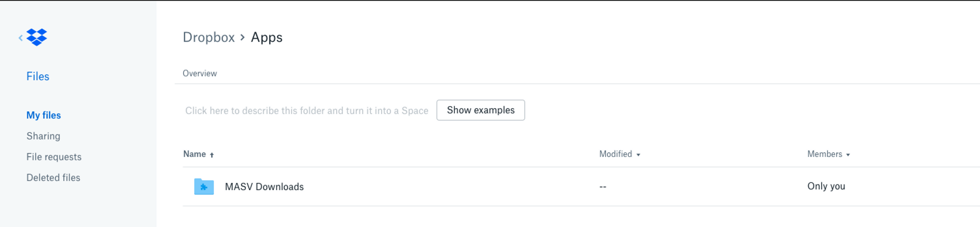
Task: Open the Files section in the sidebar
Action: [x=38, y=76]
